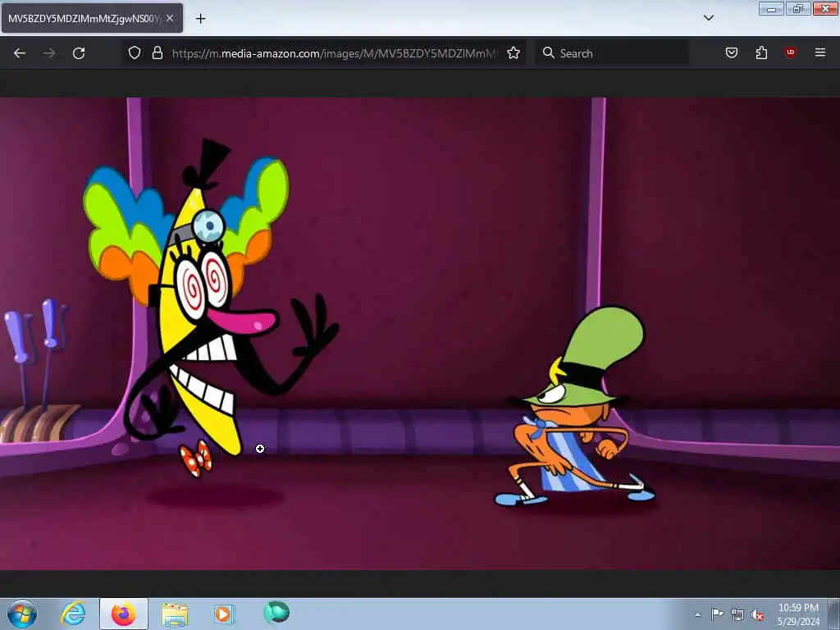Viewport: 840px width, 630px height.
Task: Open uBlock Origin extension icon
Action: coord(791,52)
